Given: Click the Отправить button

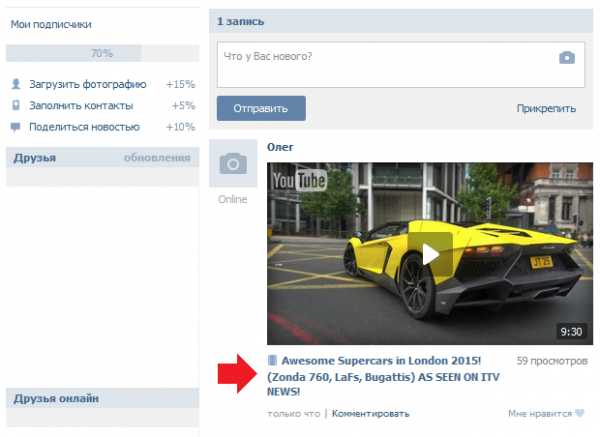Looking at the screenshot, I should pyautogui.click(x=261, y=108).
